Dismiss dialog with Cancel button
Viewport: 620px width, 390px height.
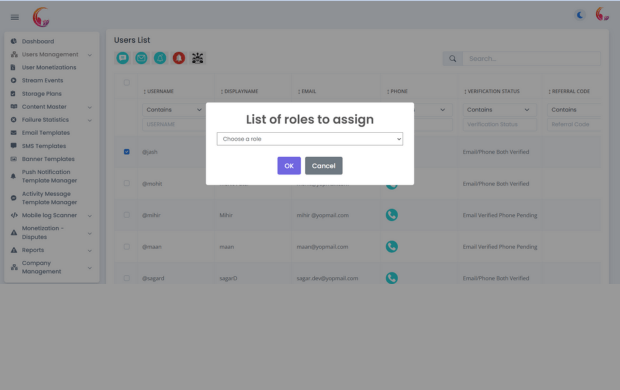pyautogui.click(x=323, y=166)
